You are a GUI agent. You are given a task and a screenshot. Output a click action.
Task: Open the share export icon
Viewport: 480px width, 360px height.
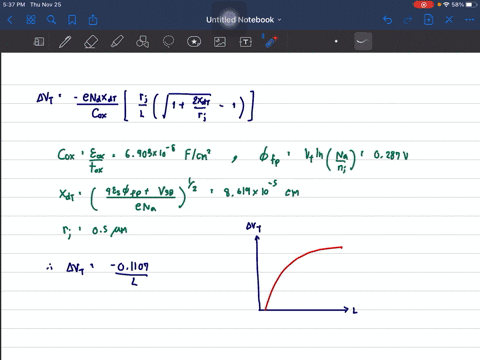click(x=93, y=20)
